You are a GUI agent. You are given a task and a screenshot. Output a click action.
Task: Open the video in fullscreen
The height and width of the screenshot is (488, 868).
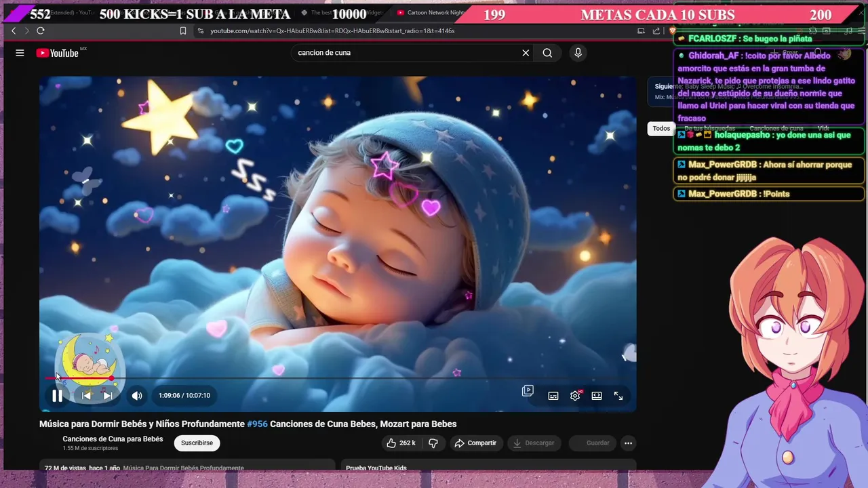tap(618, 396)
